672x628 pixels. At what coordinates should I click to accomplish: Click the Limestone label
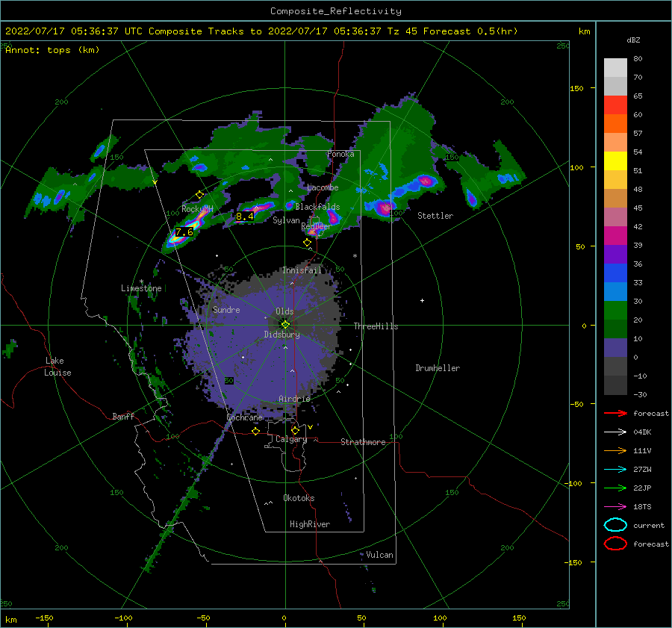point(141,288)
